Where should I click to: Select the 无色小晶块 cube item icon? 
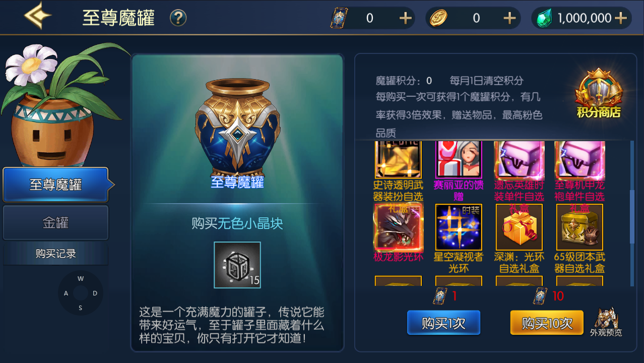tap(237, 265)
